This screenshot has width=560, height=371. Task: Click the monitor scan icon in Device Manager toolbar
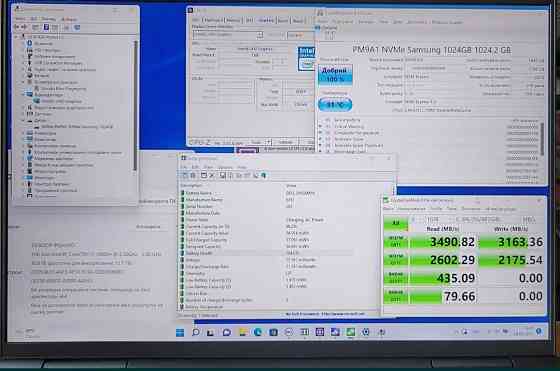(78, 27)
